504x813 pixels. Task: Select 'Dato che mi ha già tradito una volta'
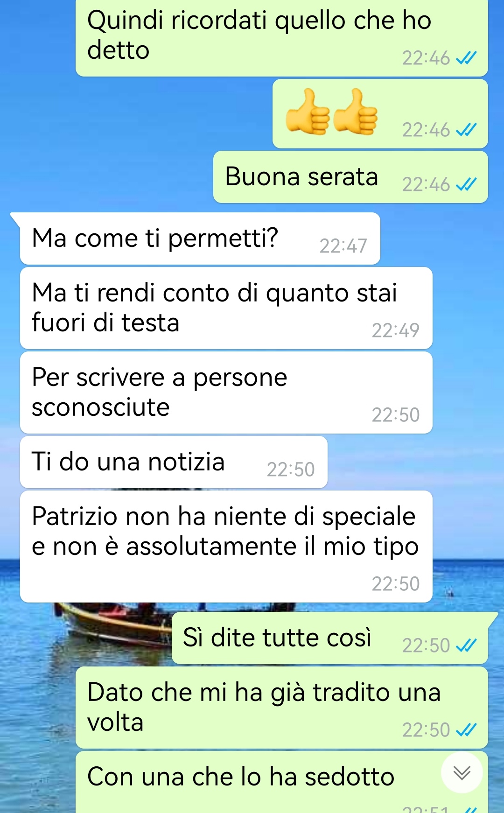point(281,708)
